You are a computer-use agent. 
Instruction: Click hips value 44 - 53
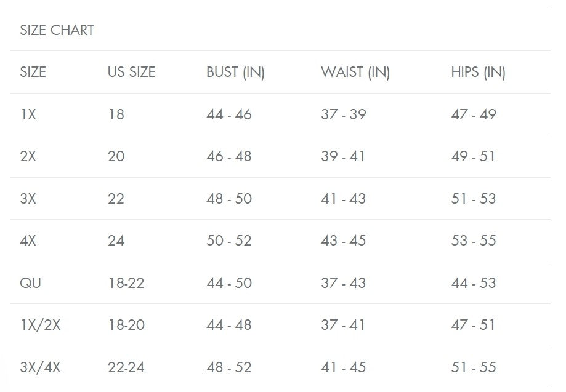coord(473,283)
